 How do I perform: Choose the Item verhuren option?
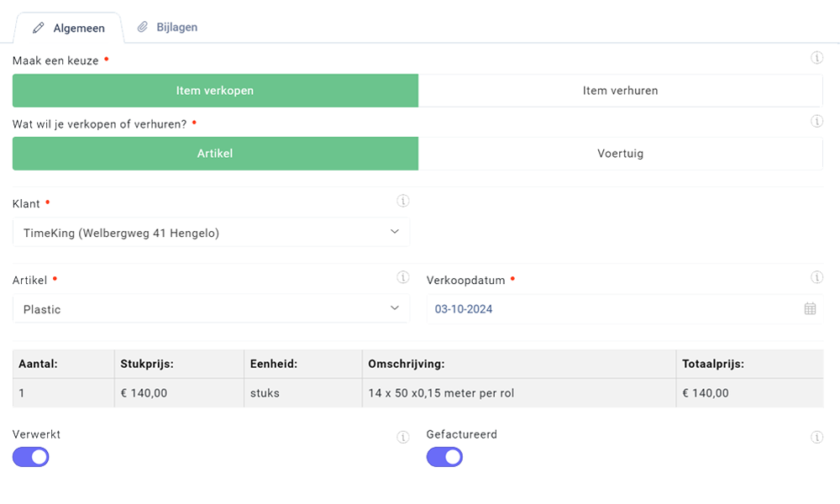620,91
